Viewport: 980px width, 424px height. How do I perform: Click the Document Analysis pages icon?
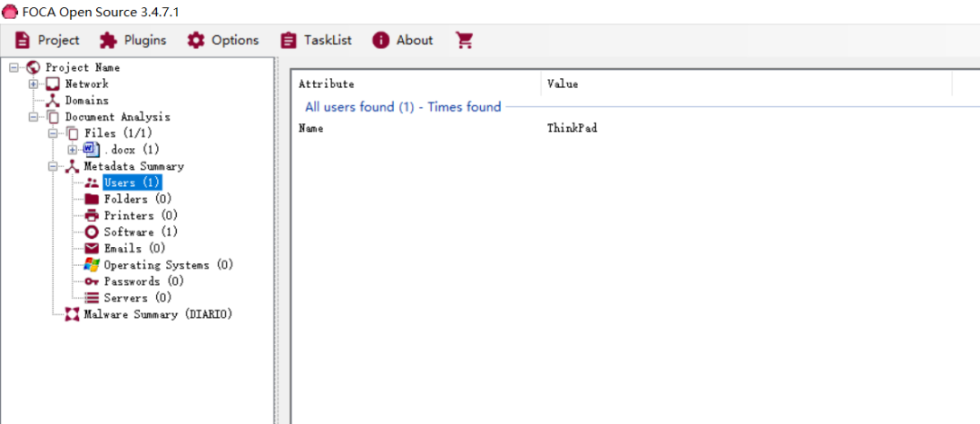click(53, 117)
